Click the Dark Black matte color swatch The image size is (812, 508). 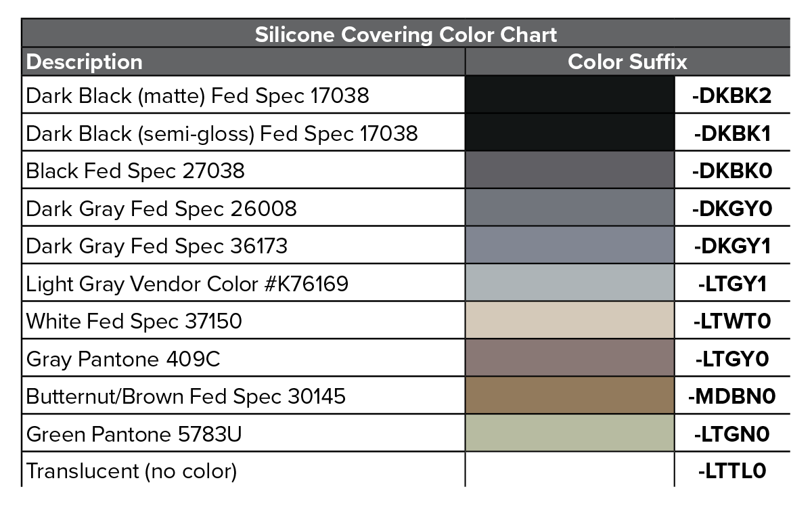pos(570,96)
